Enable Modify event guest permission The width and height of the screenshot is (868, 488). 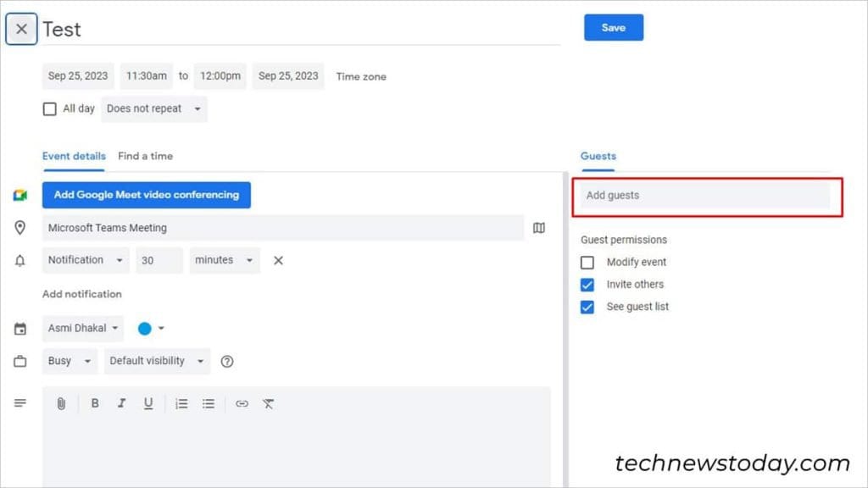pyautogui.click(x=587, y=263)
